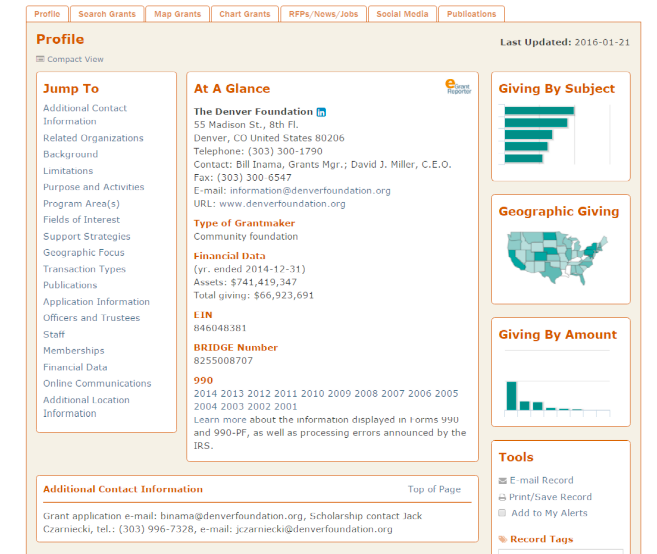This screenshot has height=554, width=657.
Task: Click the Geographic Giving heading
Action: [559, 211]
